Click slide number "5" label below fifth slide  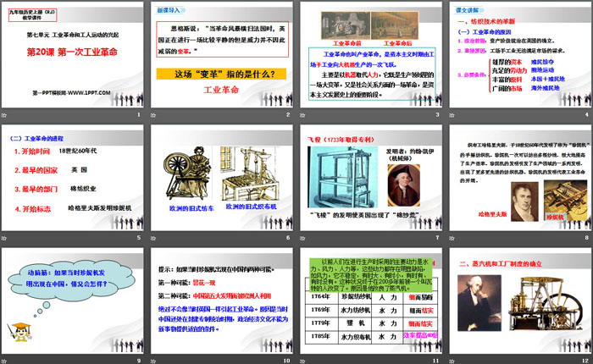click(139, 238)
